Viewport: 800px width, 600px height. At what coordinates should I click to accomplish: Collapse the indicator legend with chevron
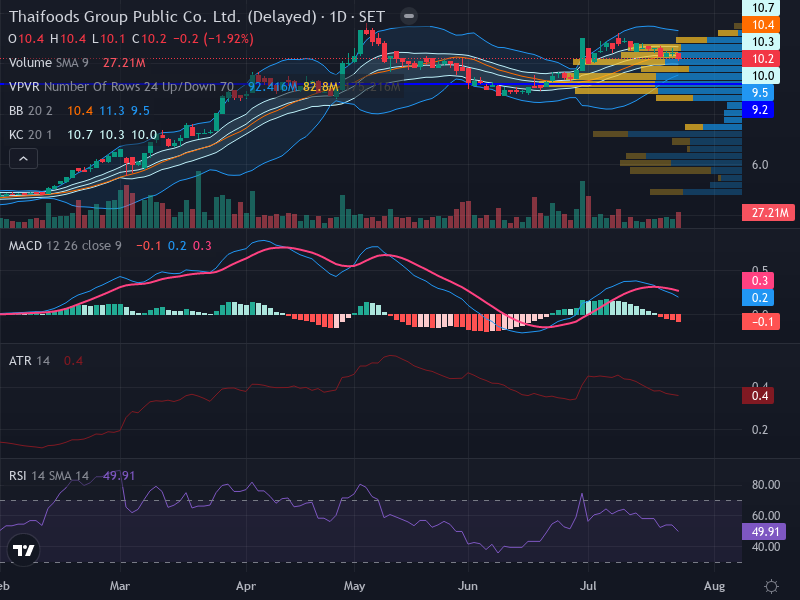click(x=23, y=159)
